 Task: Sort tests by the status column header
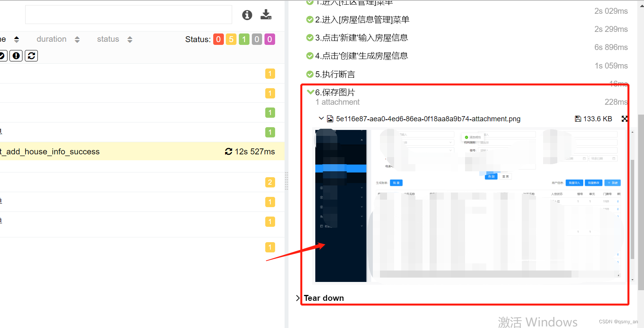coord(108,39)
